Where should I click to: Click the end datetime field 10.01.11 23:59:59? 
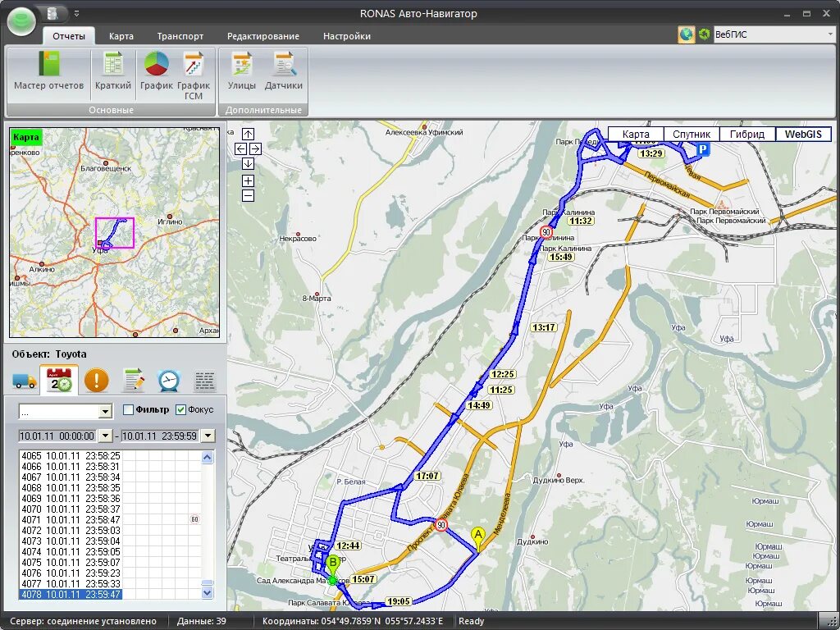161,436
